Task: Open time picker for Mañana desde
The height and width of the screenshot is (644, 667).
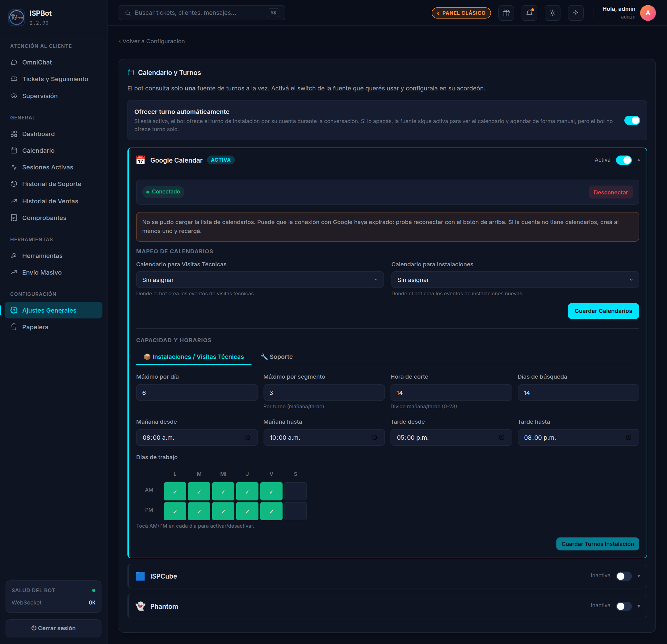Action: click(247, 438)
